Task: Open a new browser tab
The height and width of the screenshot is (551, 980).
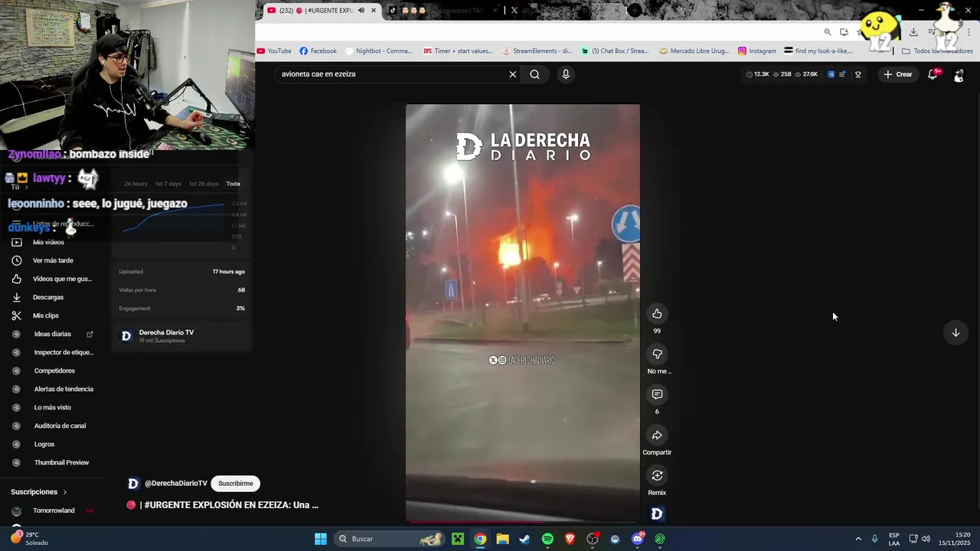Action: [x=635, y=11]
